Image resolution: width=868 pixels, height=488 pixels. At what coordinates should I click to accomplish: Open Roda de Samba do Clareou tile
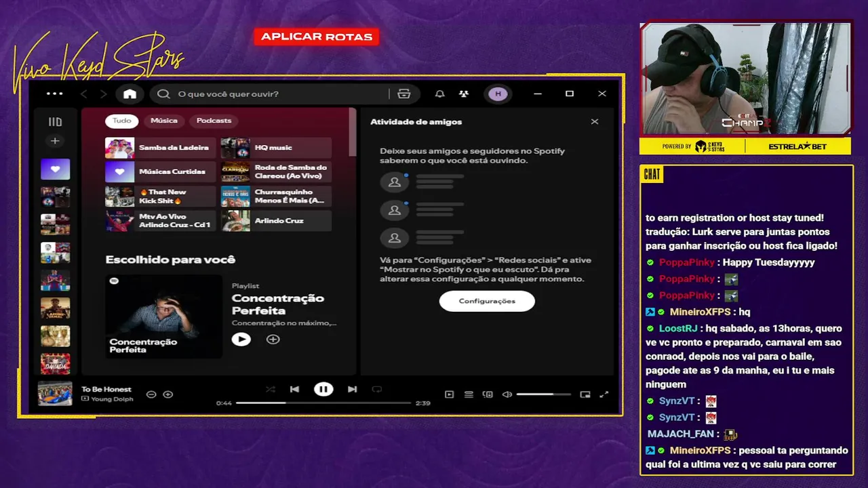click(276, 172)
